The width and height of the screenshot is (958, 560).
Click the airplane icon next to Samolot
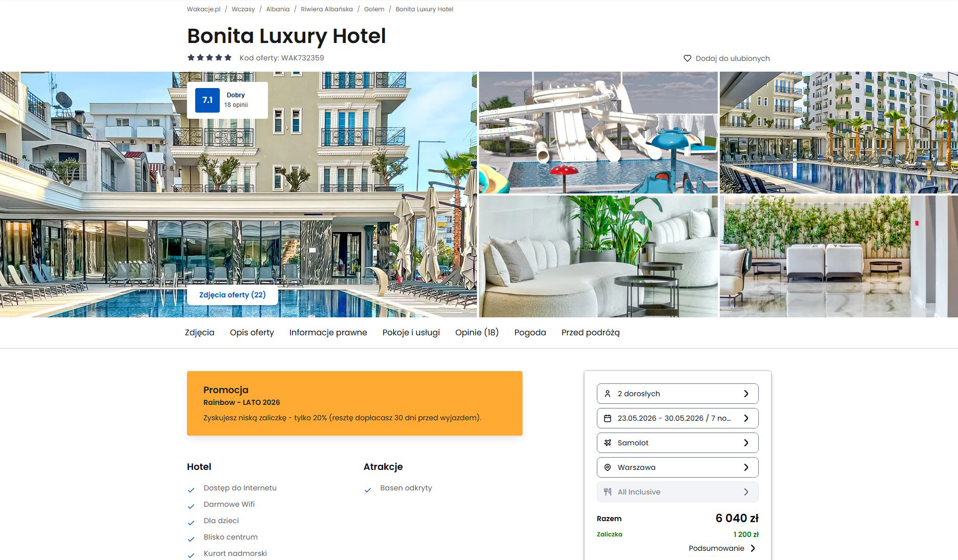click(x=608, y=443)
